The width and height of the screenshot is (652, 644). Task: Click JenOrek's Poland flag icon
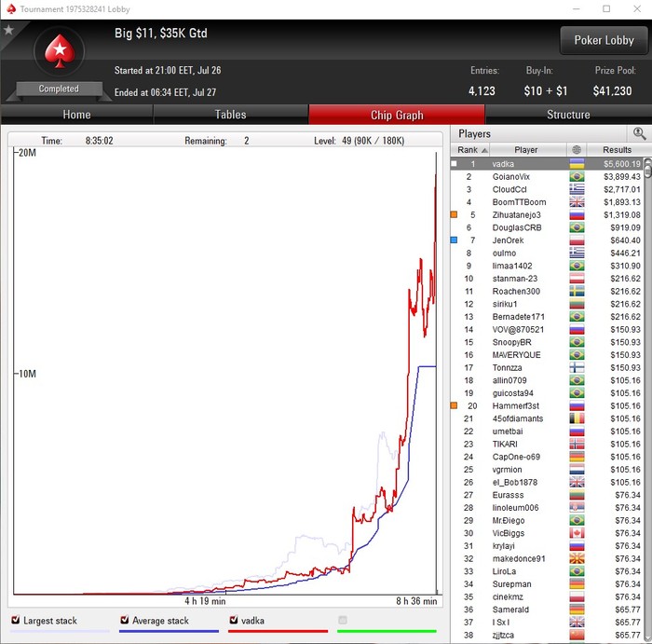point(577,240)
